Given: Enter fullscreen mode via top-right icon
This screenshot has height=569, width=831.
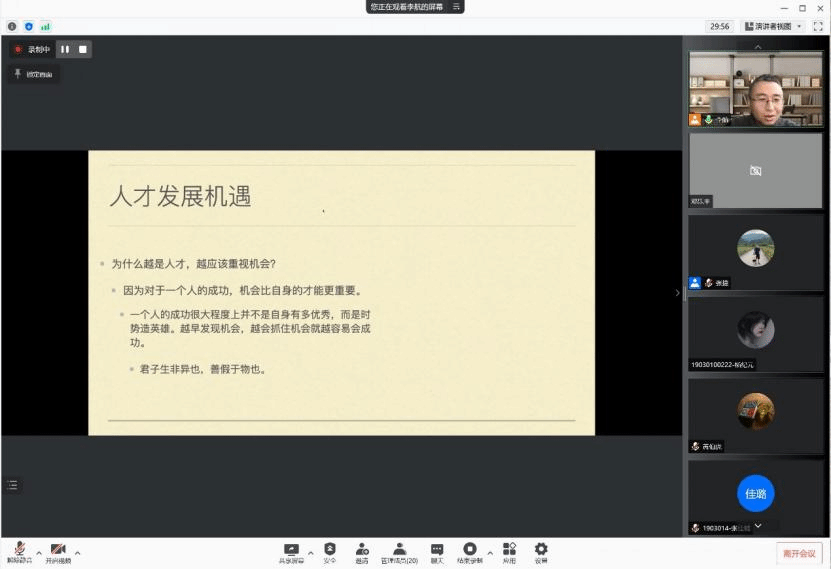Looking at the screenshot, I should click(819, 26).
